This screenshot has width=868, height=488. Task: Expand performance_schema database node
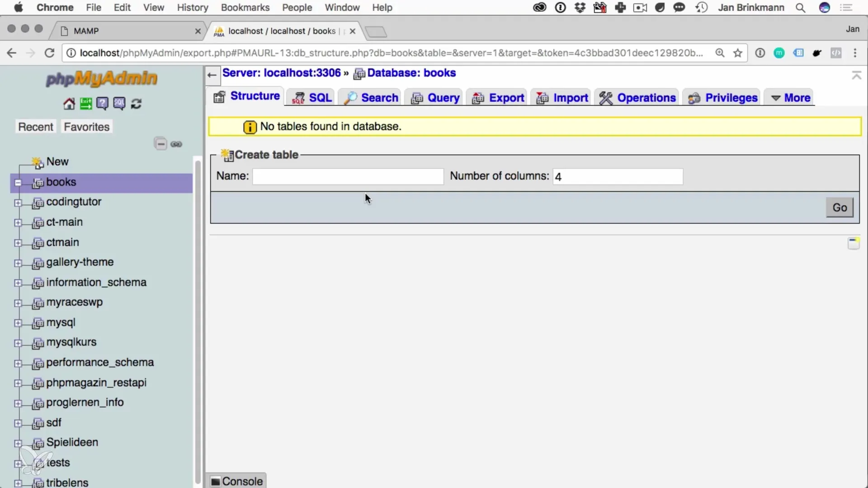click(x=18, y=363)
